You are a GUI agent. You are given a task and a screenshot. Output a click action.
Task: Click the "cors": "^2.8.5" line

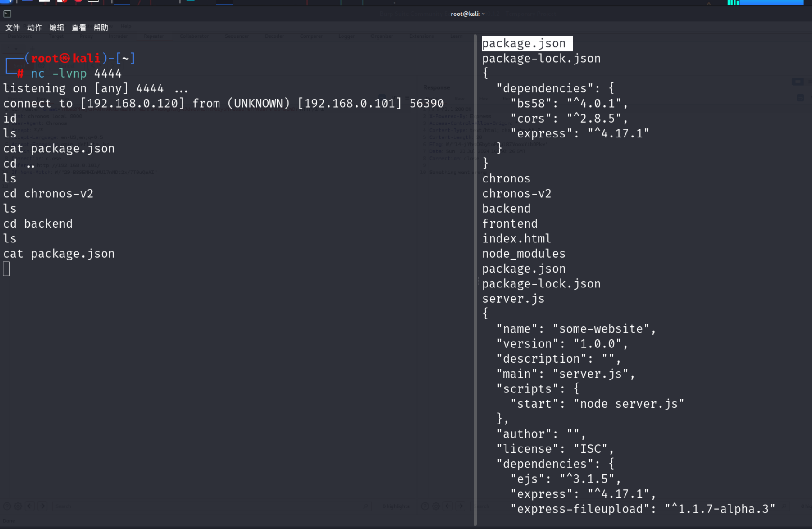pyautogui.click(x=569, y=119)
